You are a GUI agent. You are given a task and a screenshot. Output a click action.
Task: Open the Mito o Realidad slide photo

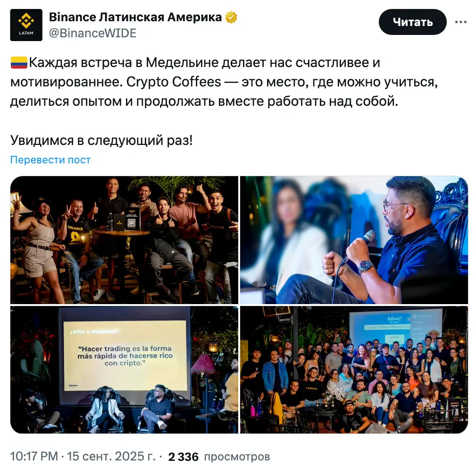124,370
